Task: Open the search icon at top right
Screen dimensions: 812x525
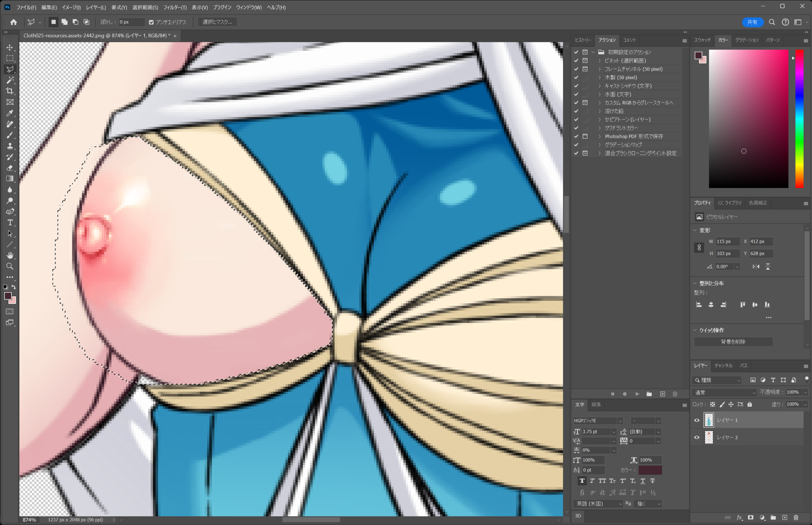Action: tap(772, 22)
